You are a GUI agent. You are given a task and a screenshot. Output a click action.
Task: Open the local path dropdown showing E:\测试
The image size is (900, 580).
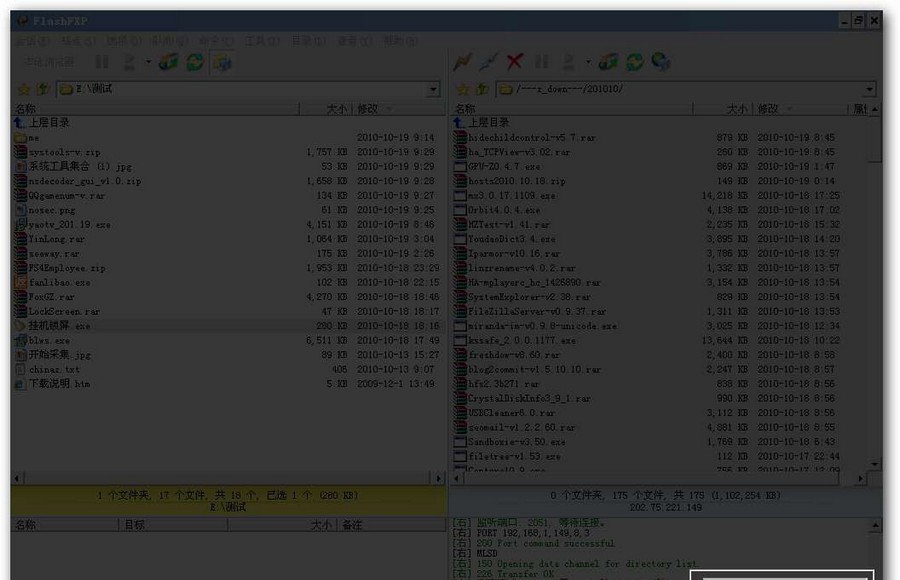(433, 88)
